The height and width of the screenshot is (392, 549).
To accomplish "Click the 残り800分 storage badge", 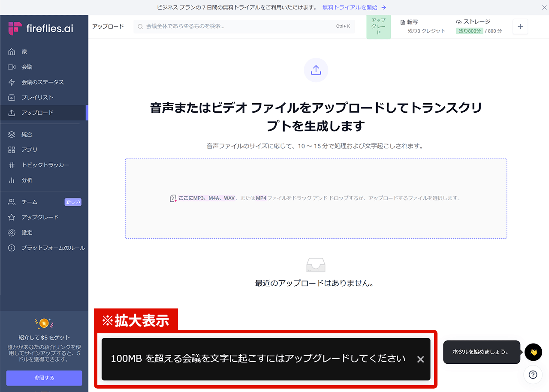I will (470, 31).
